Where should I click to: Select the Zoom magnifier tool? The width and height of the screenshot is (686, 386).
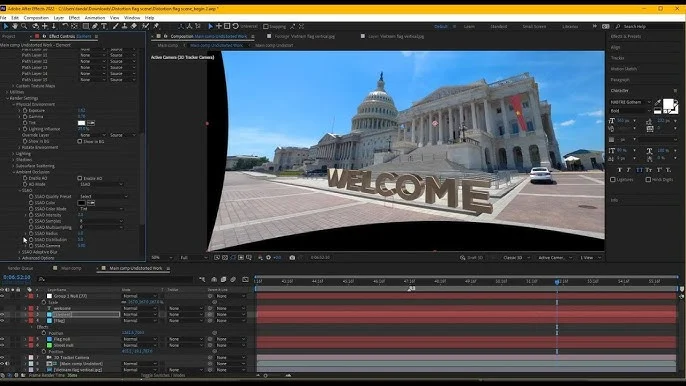coord(24,26)
